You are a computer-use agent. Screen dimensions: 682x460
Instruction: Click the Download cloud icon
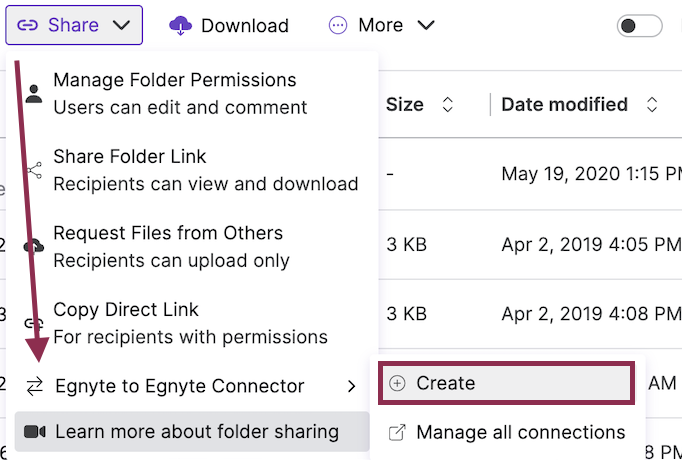(x=180, y=26)
